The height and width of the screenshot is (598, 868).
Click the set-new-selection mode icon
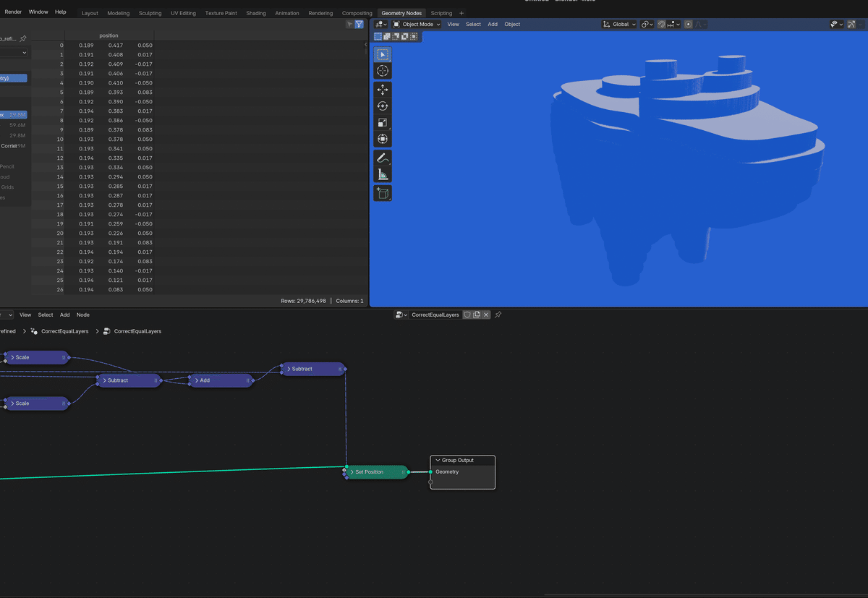tap(378, 36)
